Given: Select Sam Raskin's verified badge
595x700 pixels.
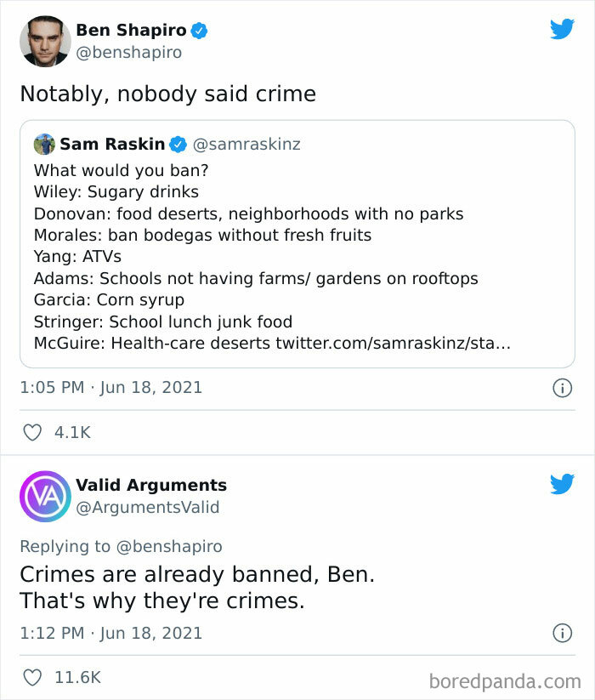Looking at the screenshot, I should point(178,144).
